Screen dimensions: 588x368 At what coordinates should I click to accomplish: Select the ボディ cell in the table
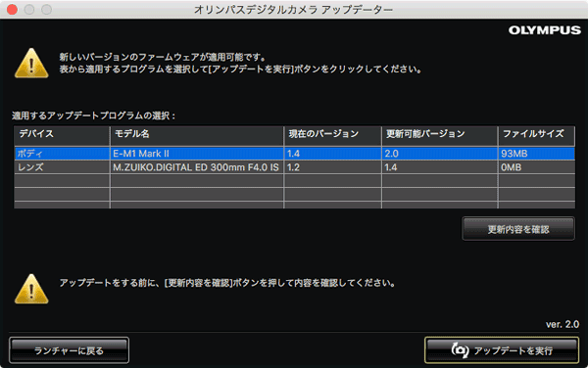coord(63,154)
